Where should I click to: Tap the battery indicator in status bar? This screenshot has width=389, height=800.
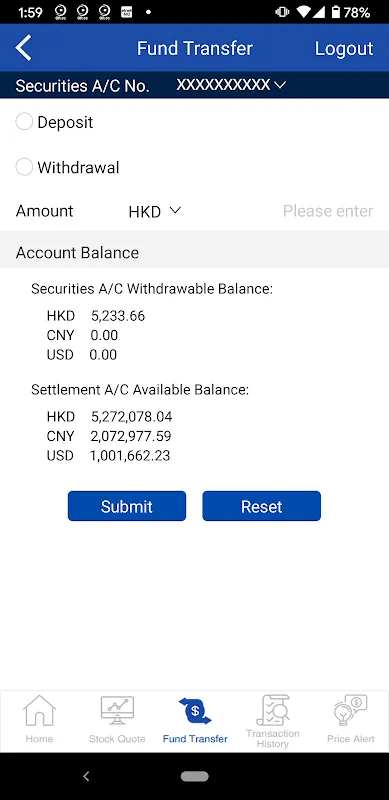(335, 12)
